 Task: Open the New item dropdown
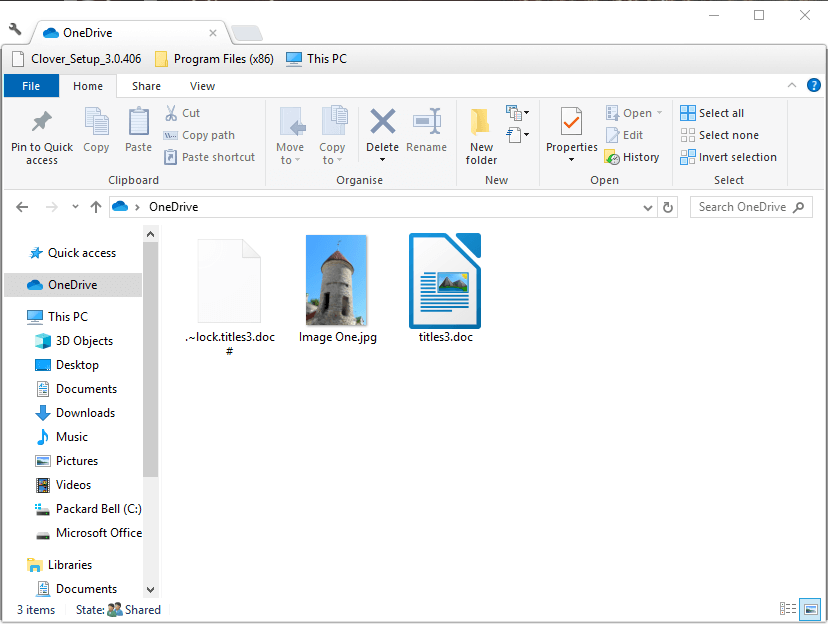(518, 112)
